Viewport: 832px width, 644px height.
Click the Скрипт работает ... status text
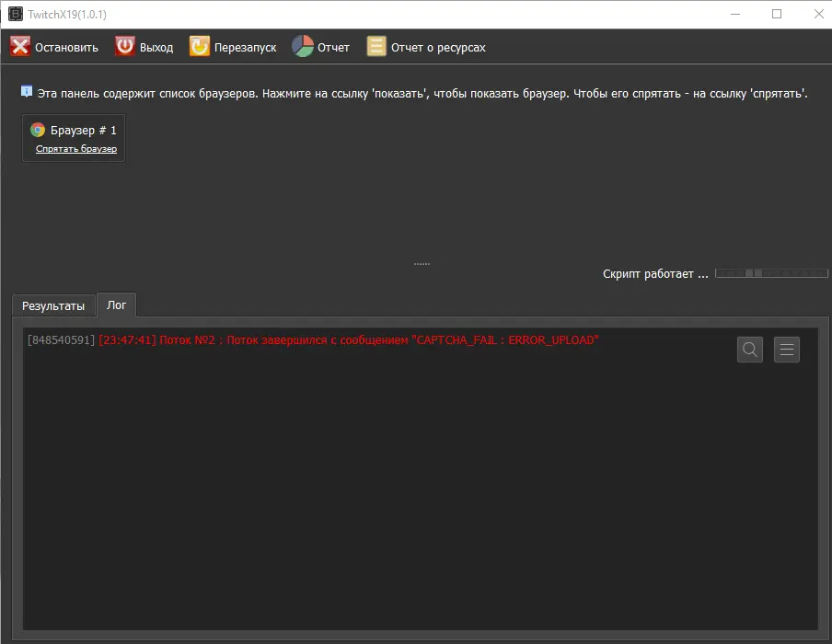655,274
